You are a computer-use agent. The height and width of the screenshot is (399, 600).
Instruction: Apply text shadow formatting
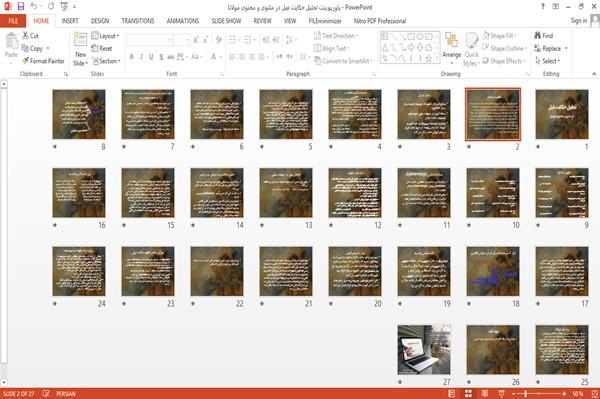161,57
